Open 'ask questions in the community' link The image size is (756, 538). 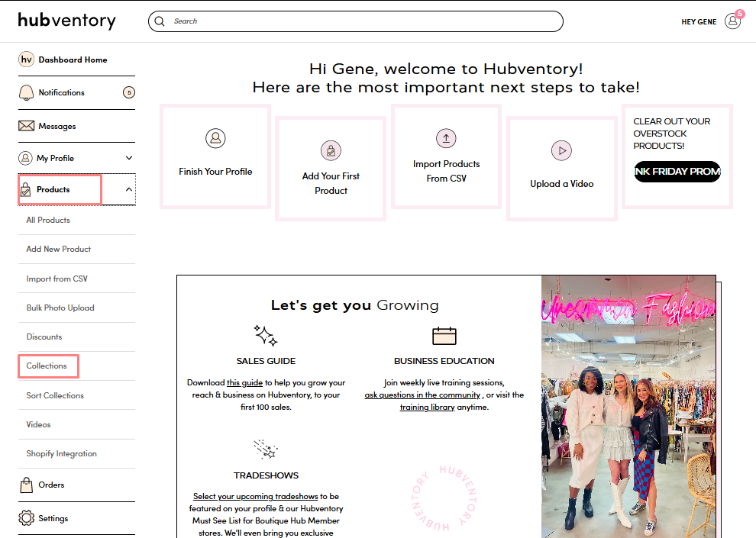point(422,395)
